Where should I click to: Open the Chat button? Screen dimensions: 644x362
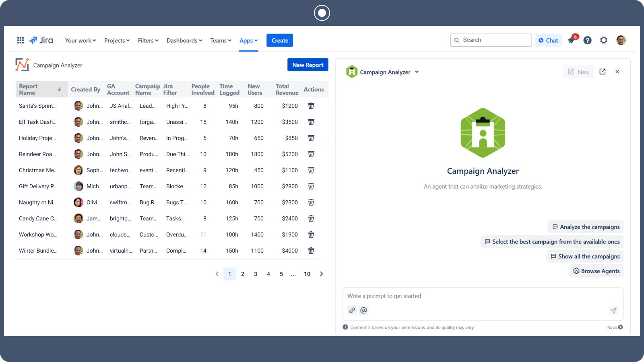coord(549,40)
